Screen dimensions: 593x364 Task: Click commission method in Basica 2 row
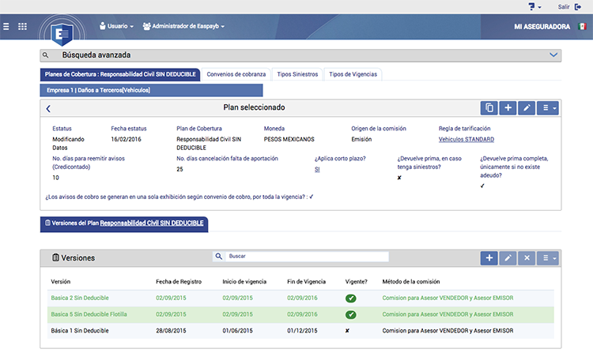[x=448, y=298]
